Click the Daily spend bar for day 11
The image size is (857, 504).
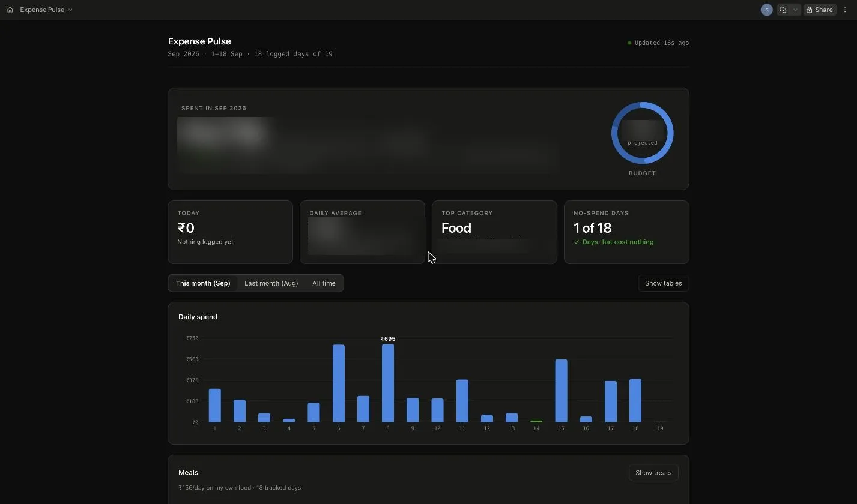[x=462, y=401]
